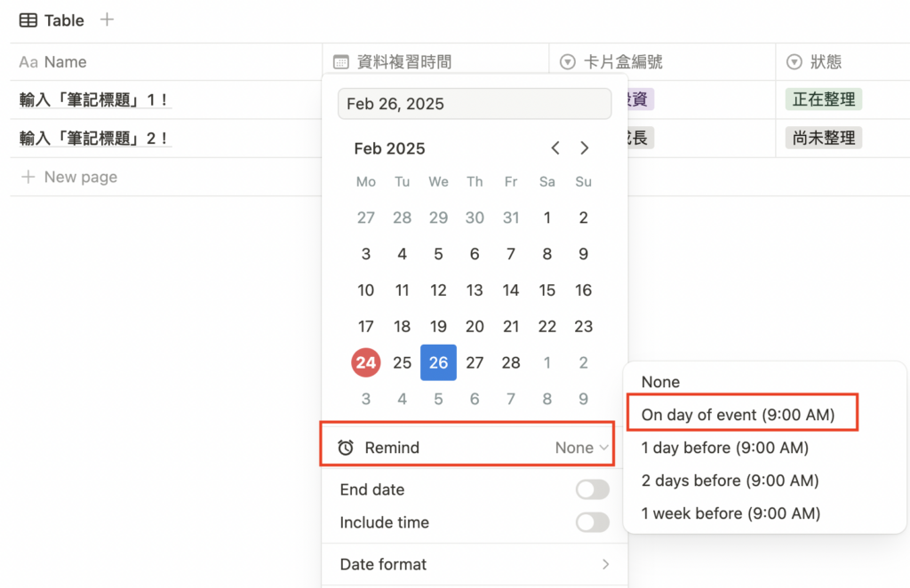This screenshot has height=588, width=910.
Task: Click the Table view icon
Action: [x=28, y=20]
